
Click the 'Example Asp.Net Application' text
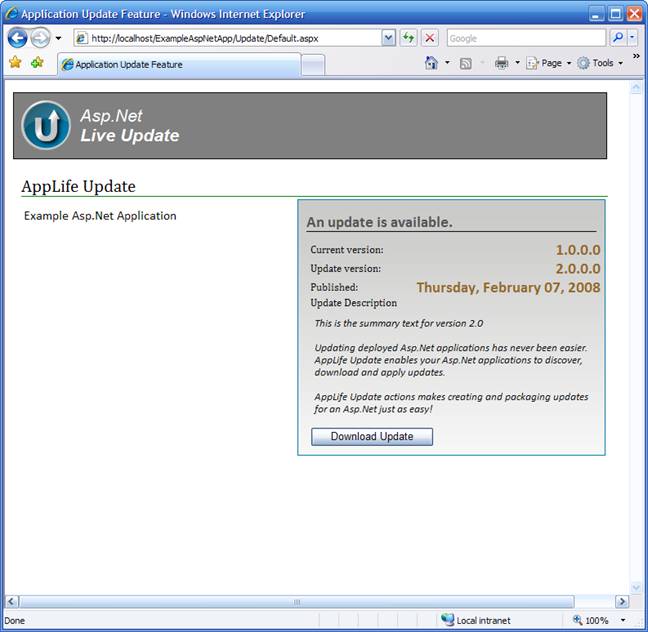pos(100,216)
